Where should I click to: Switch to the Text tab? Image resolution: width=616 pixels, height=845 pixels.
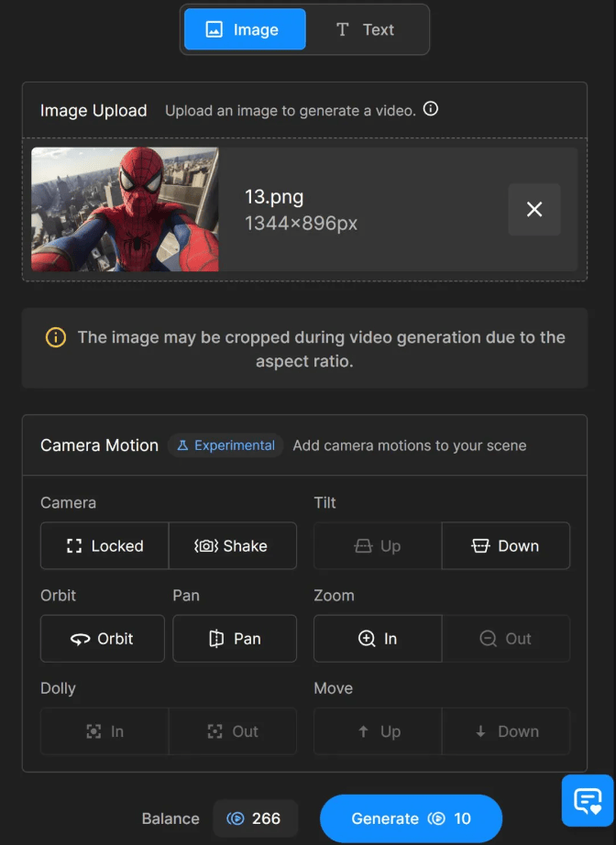365,29
